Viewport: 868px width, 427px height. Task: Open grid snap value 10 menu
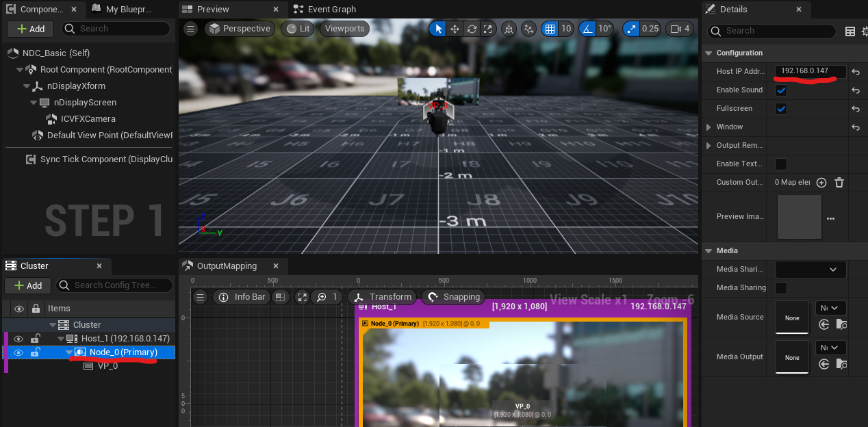566,29
